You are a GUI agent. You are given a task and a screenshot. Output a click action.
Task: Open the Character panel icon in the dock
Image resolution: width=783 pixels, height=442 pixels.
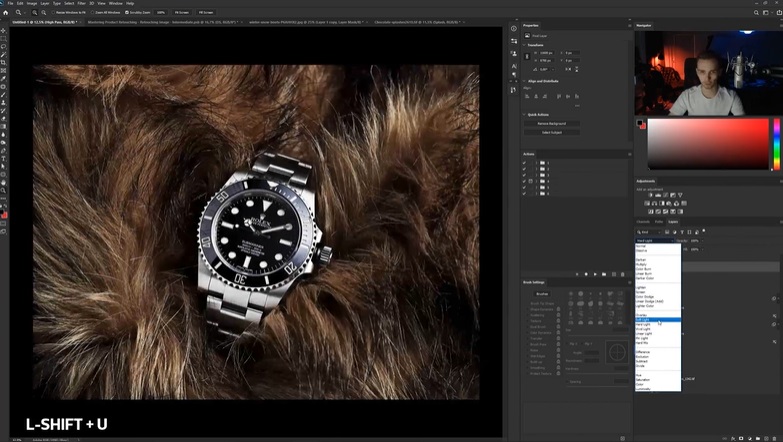click(x=514, y=66)
